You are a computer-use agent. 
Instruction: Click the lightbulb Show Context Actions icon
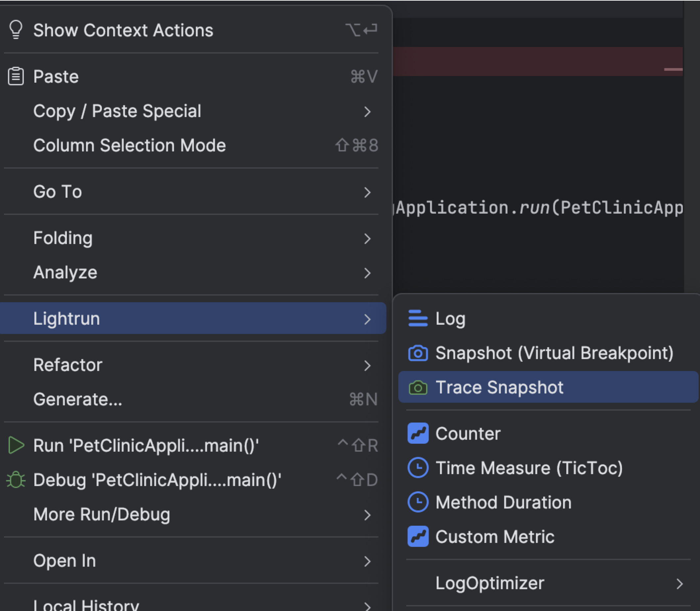16,30
